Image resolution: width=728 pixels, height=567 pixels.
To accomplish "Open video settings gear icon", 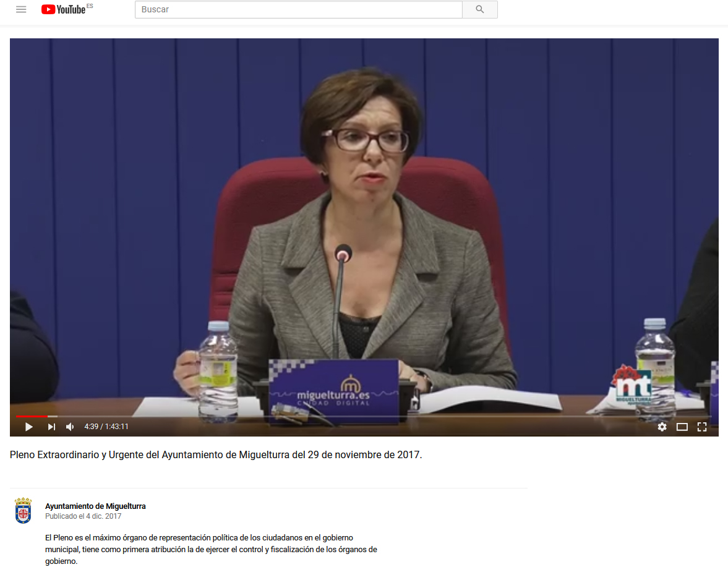I will [x=662, y=427].
